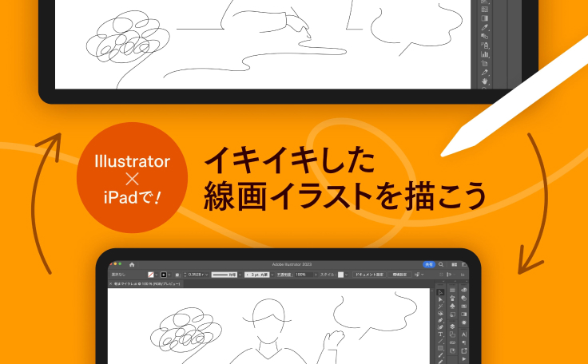The height and width of the screenshot is (364, 588).
Task: Open the align options dropdown icon
Action: pos(420,275)
